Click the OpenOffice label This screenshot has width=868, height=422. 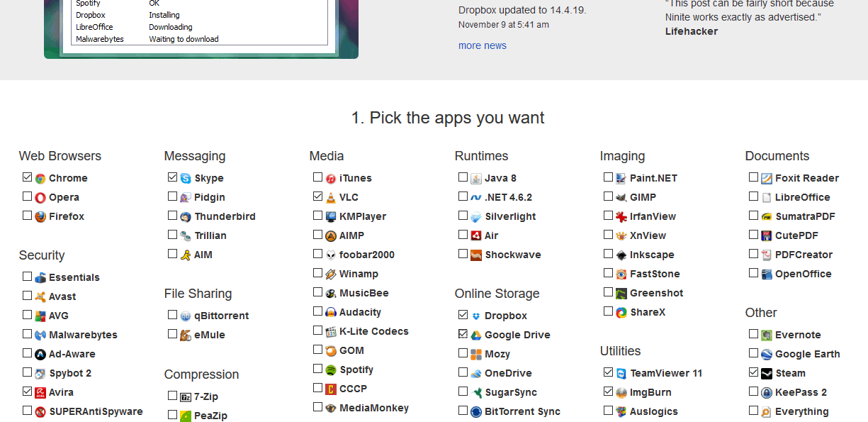pyautogui.click(x=804, y=274)
